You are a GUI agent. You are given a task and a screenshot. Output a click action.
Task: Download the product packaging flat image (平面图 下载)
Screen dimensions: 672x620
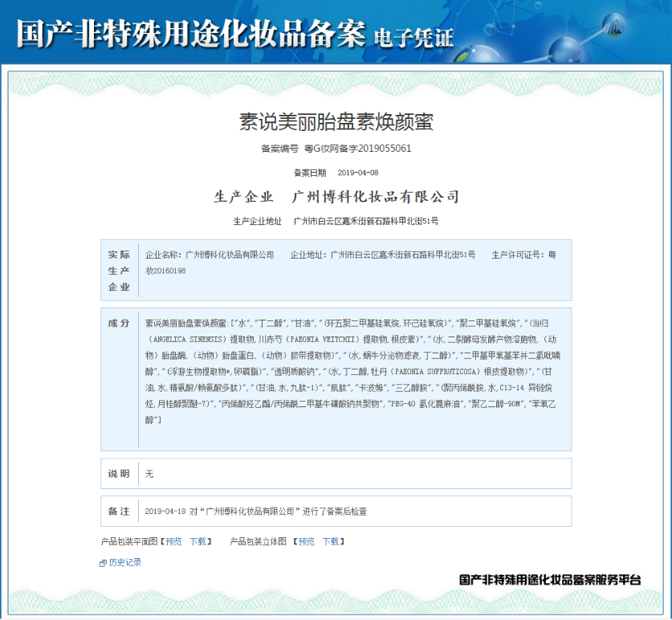[198, 541]
